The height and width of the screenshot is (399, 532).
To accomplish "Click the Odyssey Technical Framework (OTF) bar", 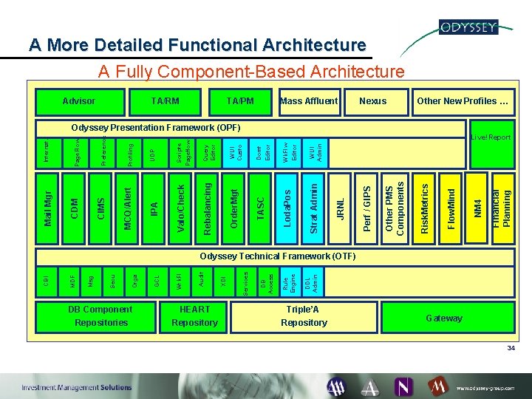I will (275, 257).
